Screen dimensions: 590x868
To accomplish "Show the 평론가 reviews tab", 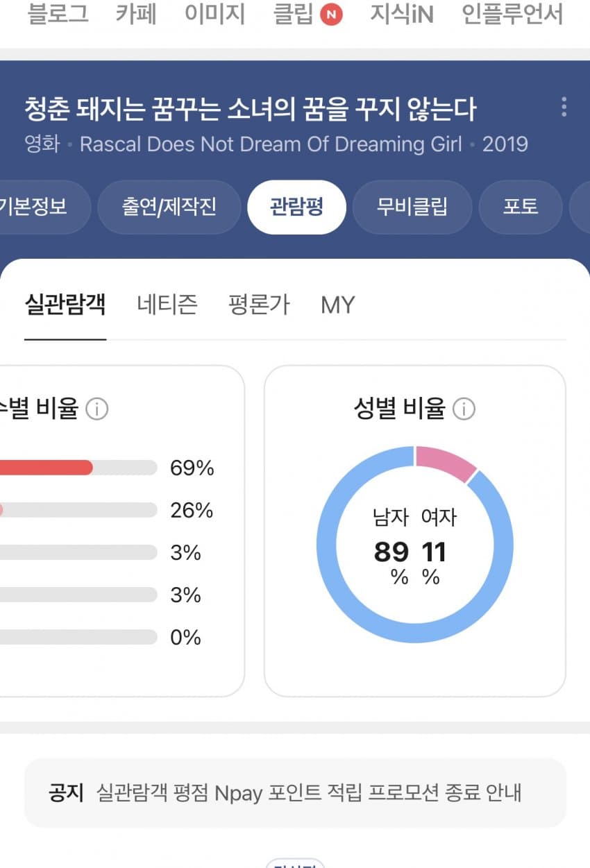I will point(259,305).
